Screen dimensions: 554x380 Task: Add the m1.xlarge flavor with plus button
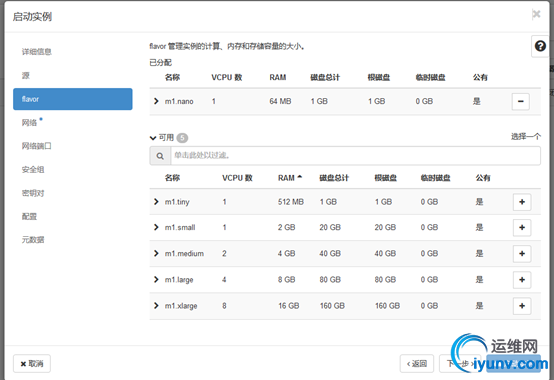click(522, 306)
